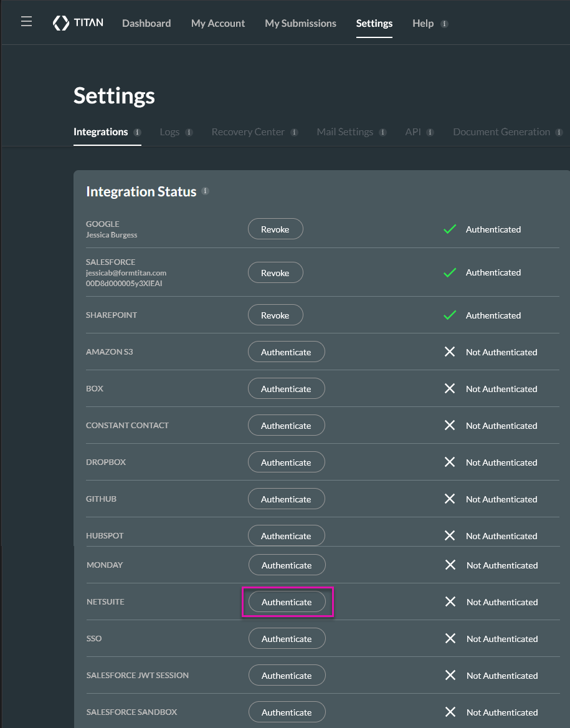Click the info icon next to Help
Viewport: 570px width, 728px height.
(x=444, y=24)
